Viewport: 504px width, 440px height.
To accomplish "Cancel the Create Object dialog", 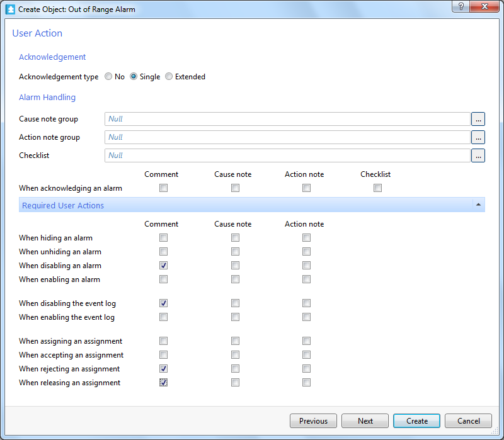I will pos(468,421).
